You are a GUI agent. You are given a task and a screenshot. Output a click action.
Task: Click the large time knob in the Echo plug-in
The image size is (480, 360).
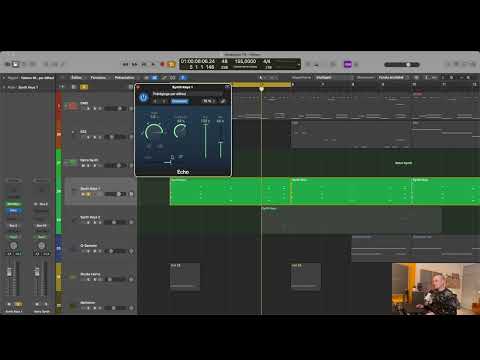click(154, 132)
